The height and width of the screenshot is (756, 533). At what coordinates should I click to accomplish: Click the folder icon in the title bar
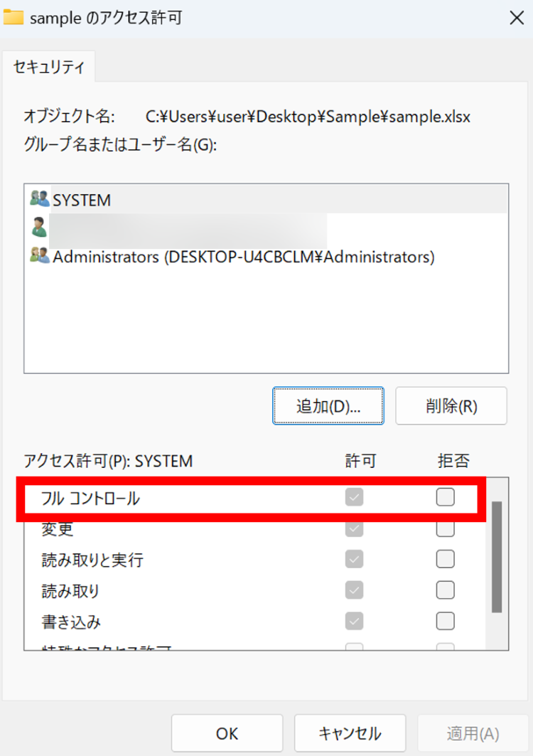(x=14, y=17)
